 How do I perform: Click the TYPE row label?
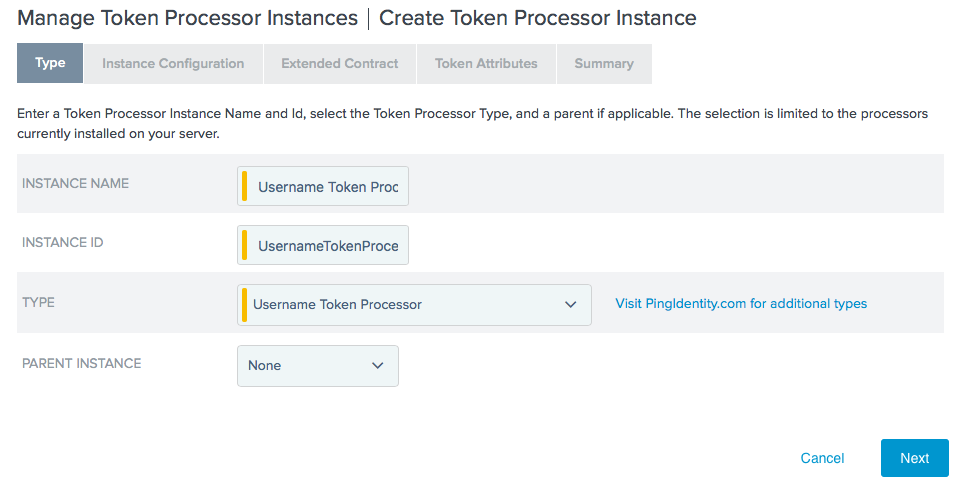(38, 302)
